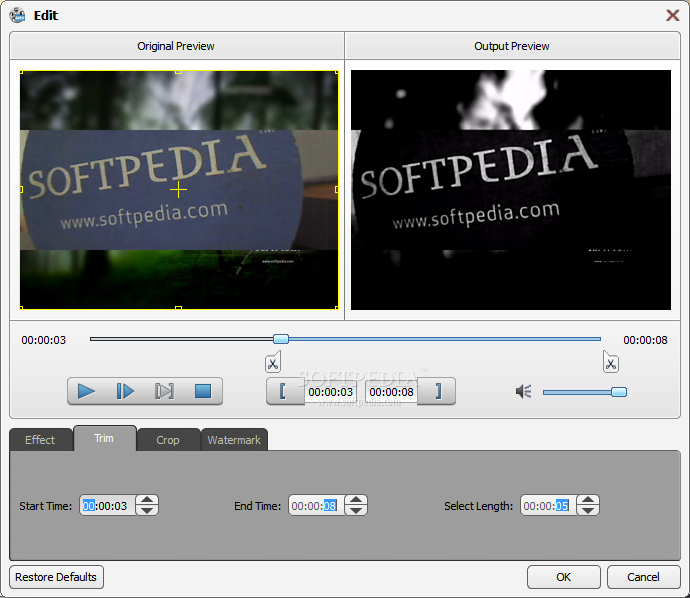Click the trim end time box 00:00:08

[x=391, y=392]
